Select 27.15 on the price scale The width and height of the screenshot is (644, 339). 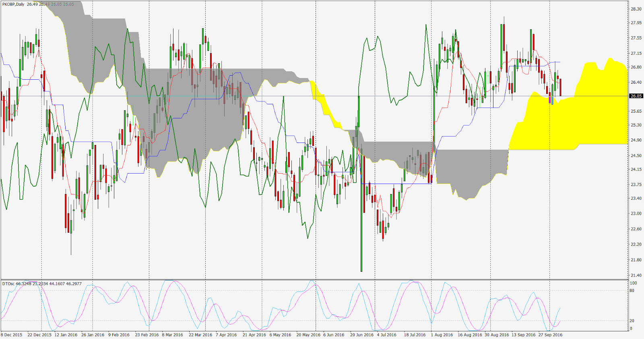coord(636,53)
